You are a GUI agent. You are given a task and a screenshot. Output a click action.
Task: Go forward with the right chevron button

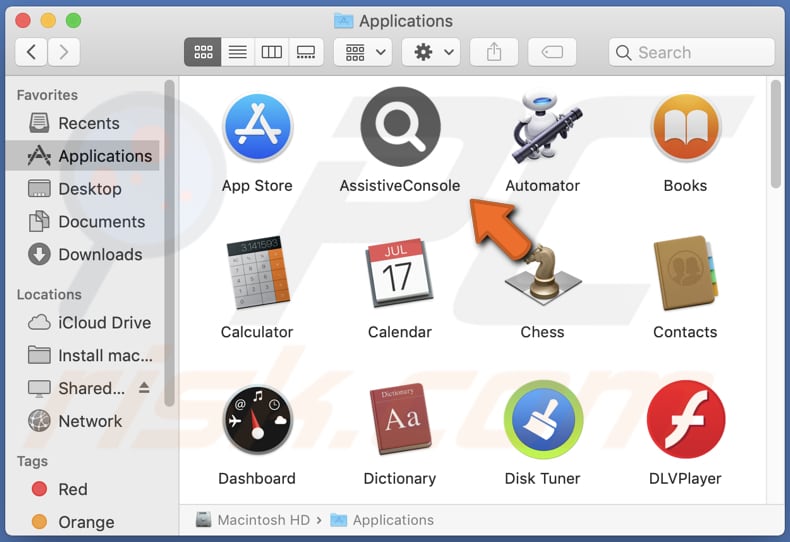coord(63,52)
